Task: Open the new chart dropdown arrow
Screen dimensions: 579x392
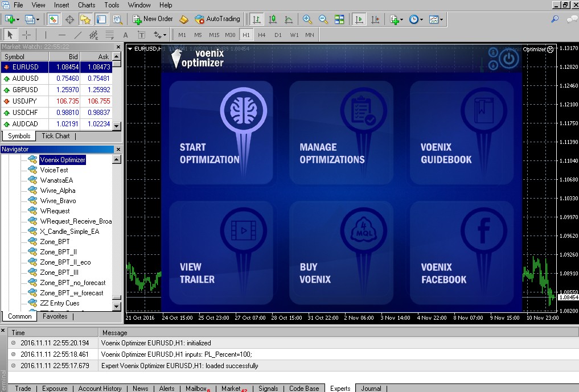Action: click(x=19, y=19)
